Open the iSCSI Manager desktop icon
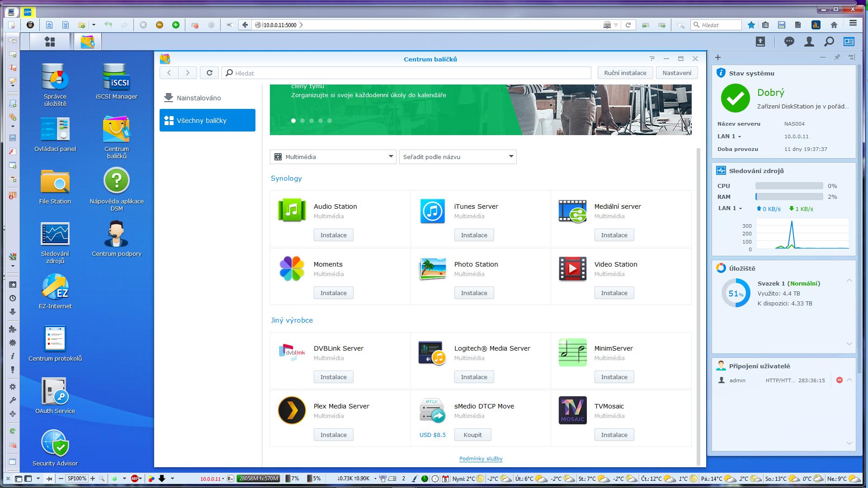This screenshot has width=868, height=488. (116, 76)
